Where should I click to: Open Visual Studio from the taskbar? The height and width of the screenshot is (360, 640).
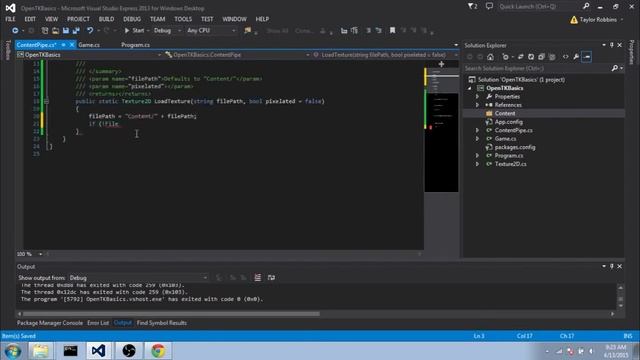[98, 351]
